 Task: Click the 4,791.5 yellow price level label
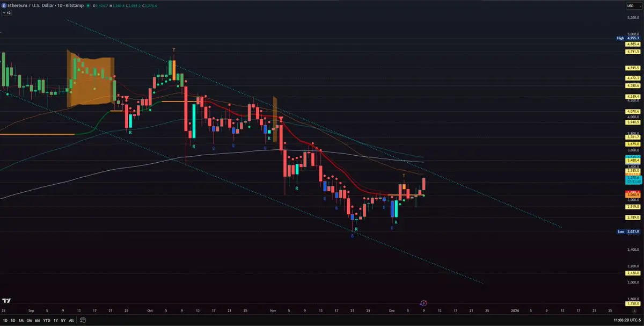pyautogui.click(x=632, y=52)
